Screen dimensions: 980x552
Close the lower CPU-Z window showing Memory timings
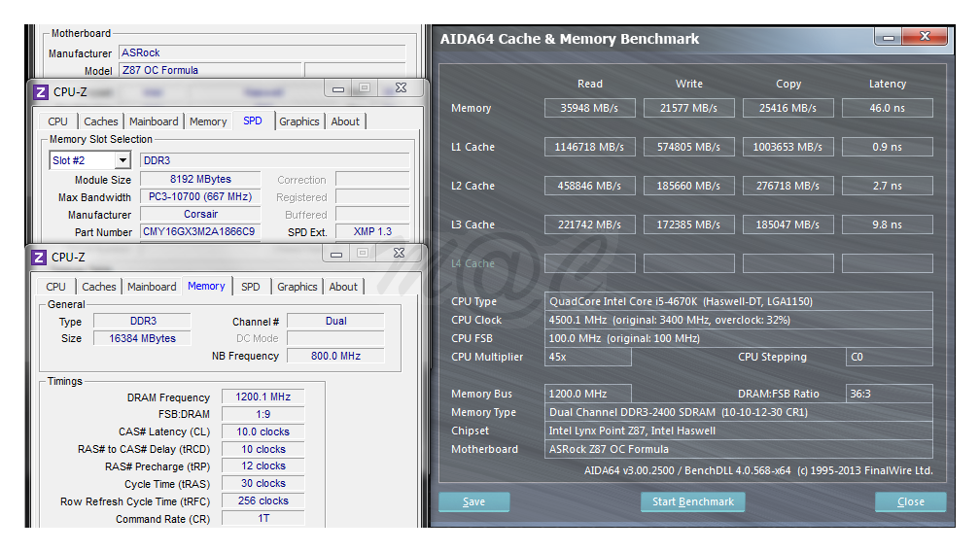[398, 254]
